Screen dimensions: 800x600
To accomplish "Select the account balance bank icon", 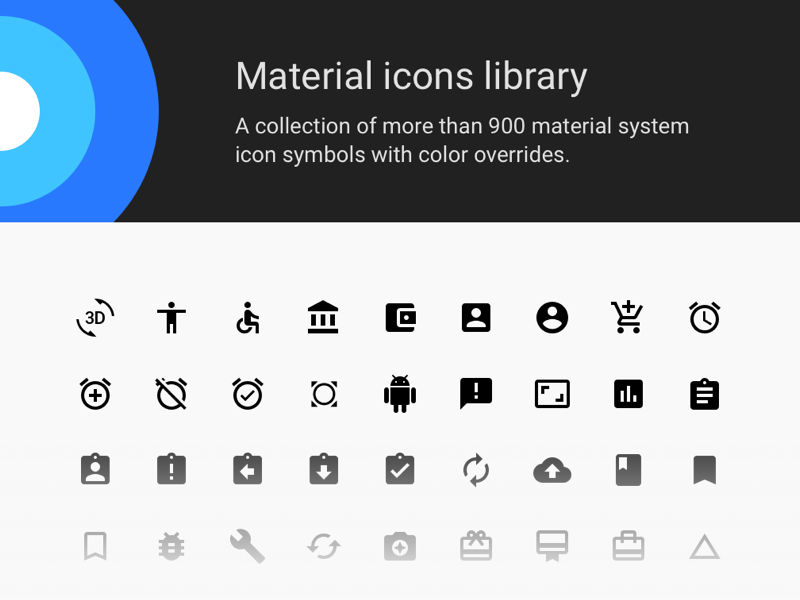I will tap(323, 317).
